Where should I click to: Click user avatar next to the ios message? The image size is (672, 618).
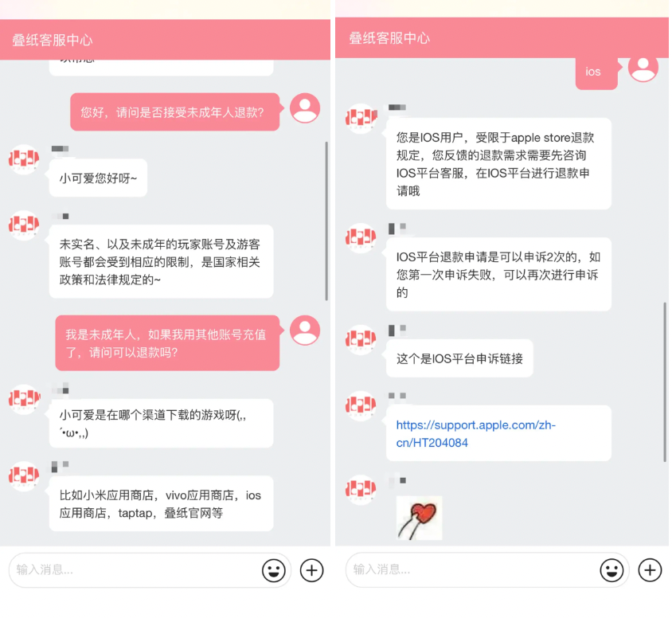(x=643, y=68)
